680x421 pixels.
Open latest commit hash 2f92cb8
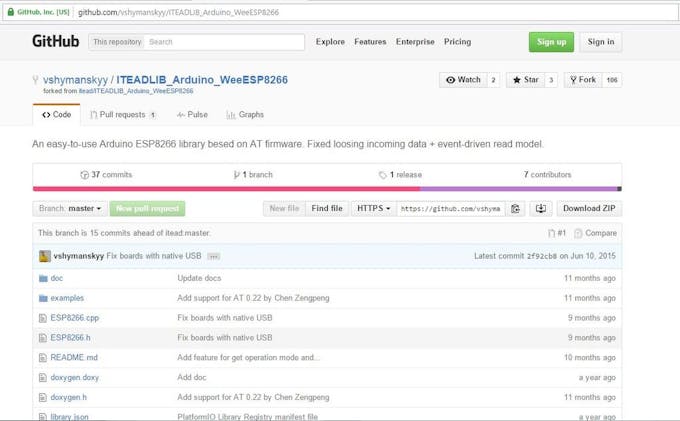coord(542,256)
